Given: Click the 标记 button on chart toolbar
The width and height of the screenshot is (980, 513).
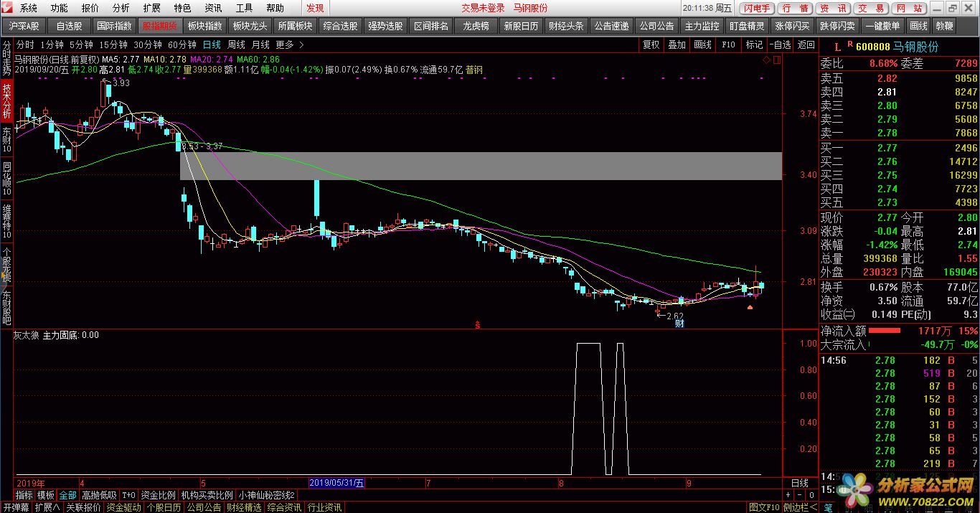Looking at the screenshot, I should pos(754,44).
